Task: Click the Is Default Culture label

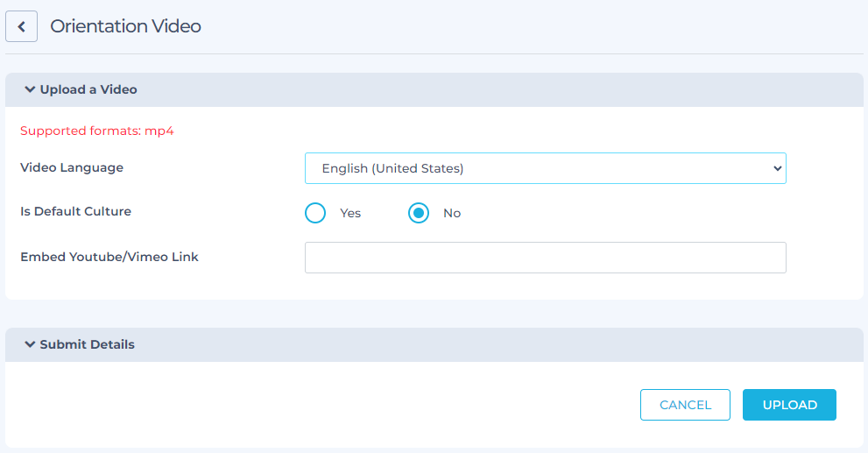Action: click(76, 211)
